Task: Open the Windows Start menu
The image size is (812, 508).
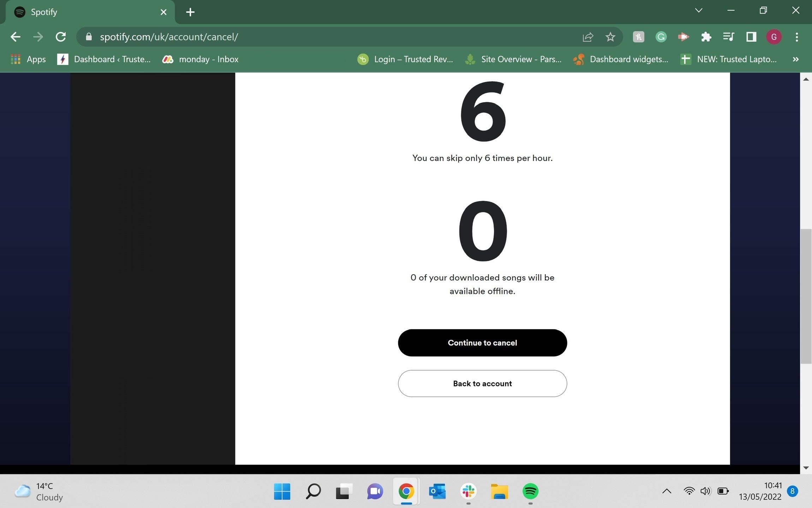Action: click(282, 491)
